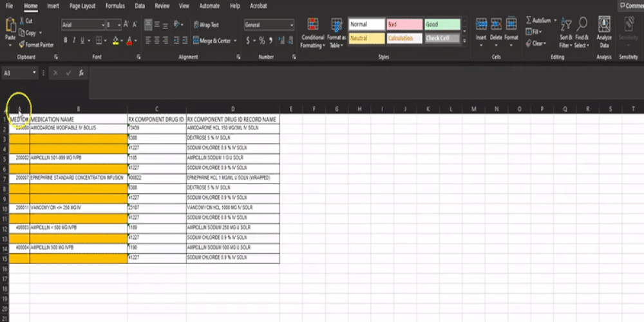Apply the red font color
The width and height of the screenshot is (644, 322).
pos(130,40)
